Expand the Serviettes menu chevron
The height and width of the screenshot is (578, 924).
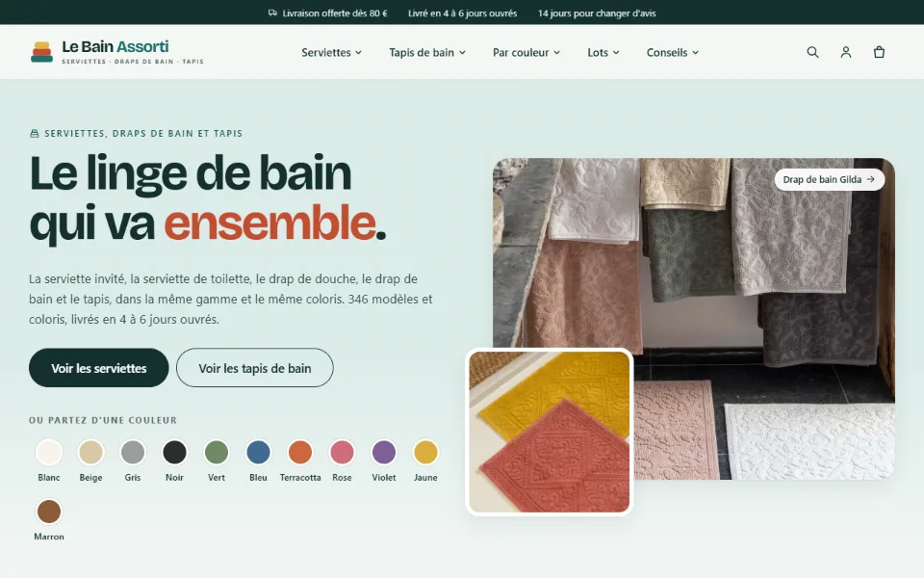(358, 52)
